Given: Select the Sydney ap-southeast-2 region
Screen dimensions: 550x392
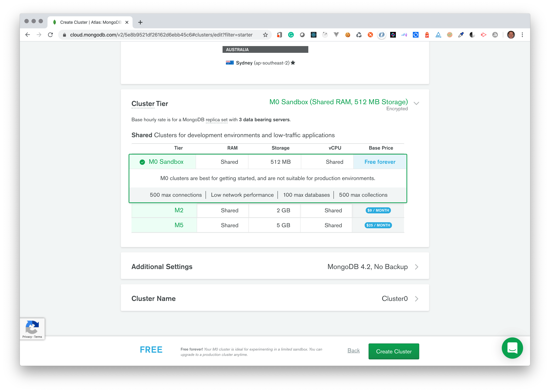Looking at the screenshot, I should 260,63.
